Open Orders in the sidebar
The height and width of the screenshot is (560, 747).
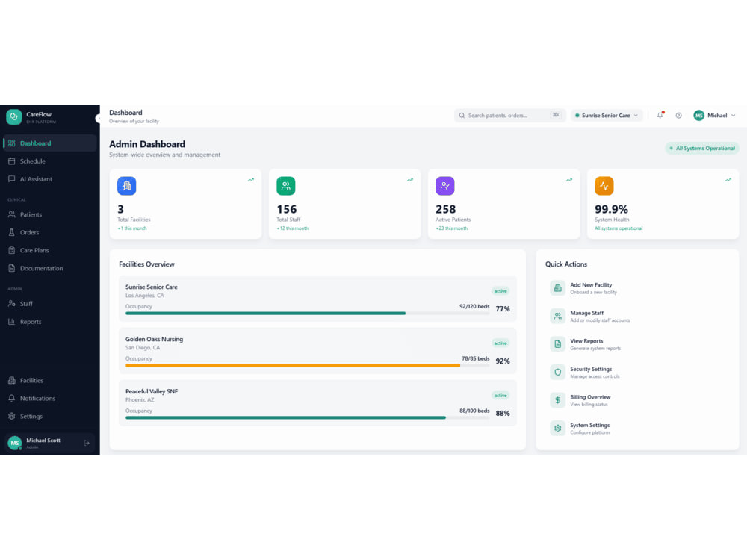click(x=49, y=232)
